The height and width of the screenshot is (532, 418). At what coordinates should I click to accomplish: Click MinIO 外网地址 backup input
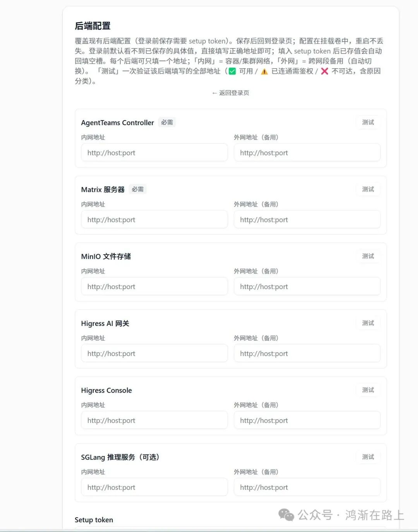(307, 287)
